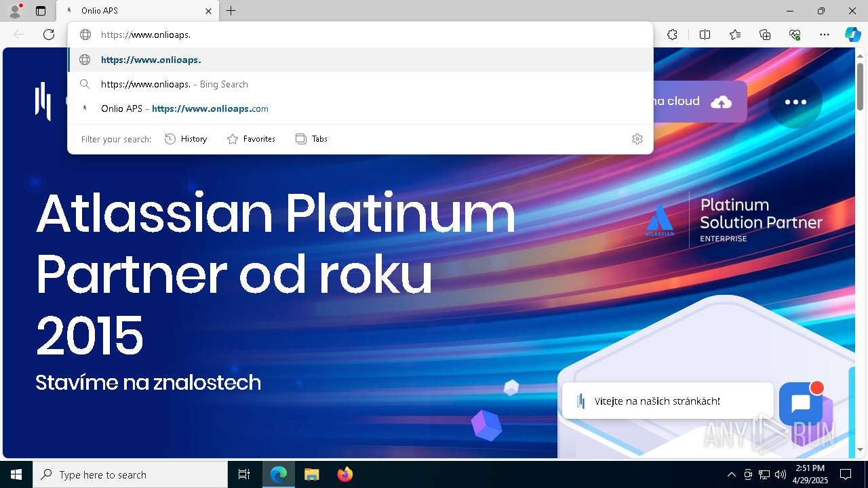868x488 pixels.
Task: Open the tab actions menu icon
Action: [x=41, y=11]
